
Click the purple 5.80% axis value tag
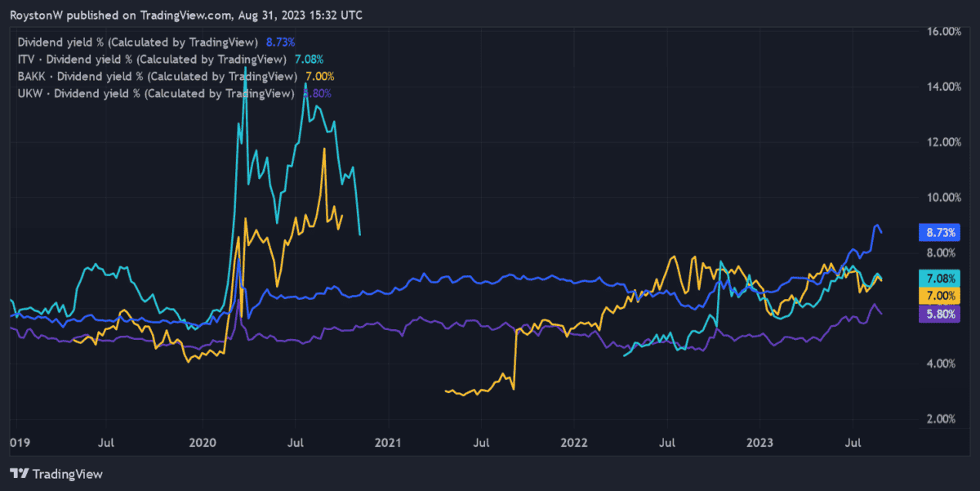pos(938,313)
